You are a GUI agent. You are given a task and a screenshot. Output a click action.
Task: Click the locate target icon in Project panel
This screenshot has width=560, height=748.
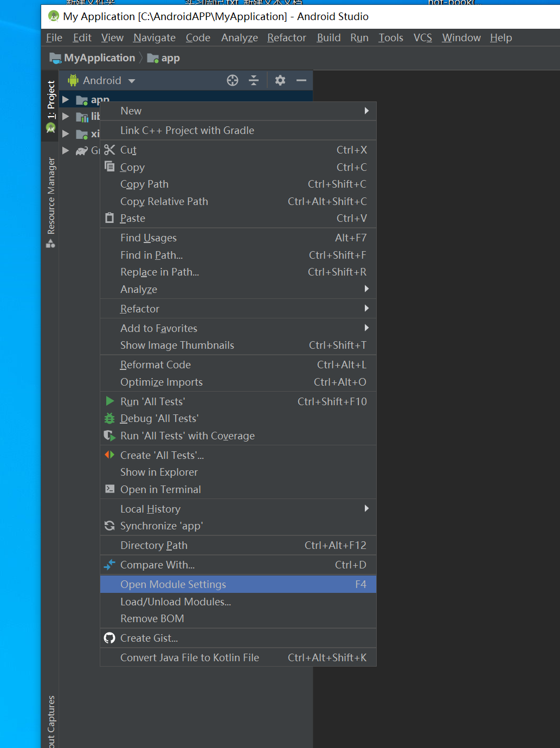click(x=233, y=80)
